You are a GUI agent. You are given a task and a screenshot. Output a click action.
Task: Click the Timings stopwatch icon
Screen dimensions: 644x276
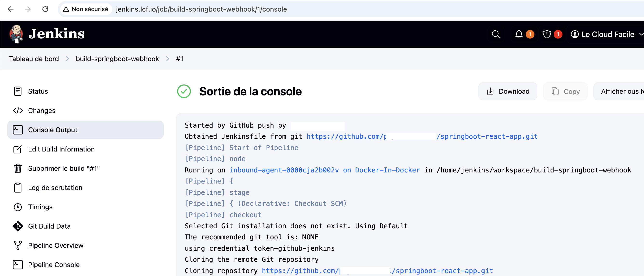tap(18, 207)
